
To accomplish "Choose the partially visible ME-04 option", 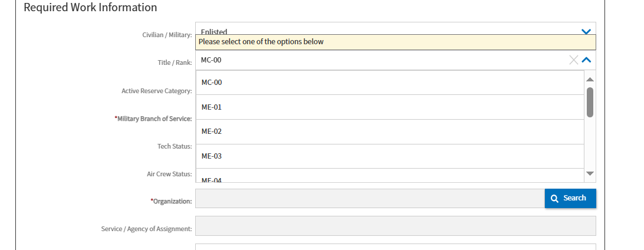I will [x=389, y=179].
